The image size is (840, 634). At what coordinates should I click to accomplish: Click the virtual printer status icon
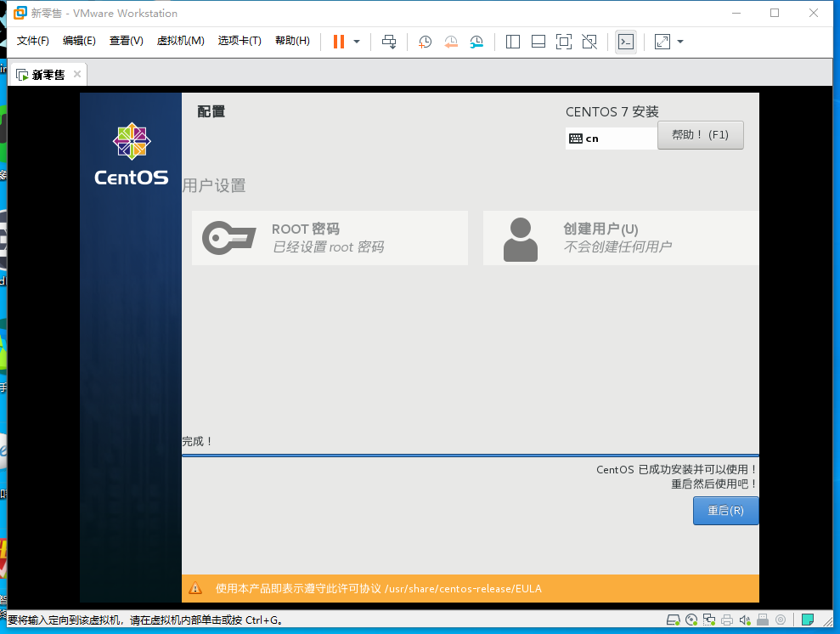click(x=726, y=621)
